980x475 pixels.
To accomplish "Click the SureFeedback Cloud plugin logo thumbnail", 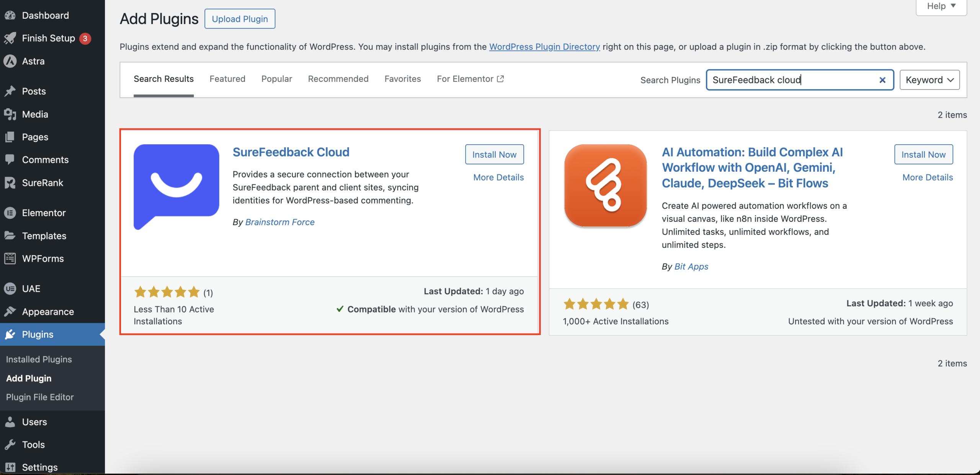I will (176, 186).
